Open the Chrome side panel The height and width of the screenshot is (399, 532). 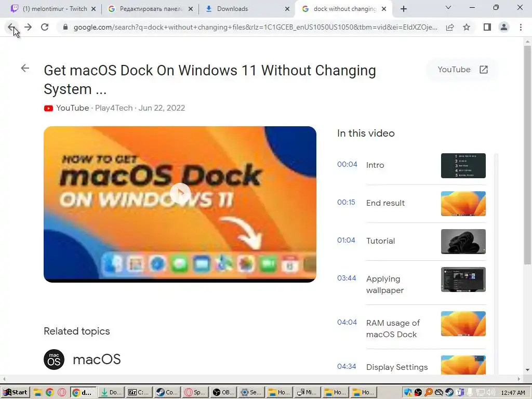click(x=487, y=27)
